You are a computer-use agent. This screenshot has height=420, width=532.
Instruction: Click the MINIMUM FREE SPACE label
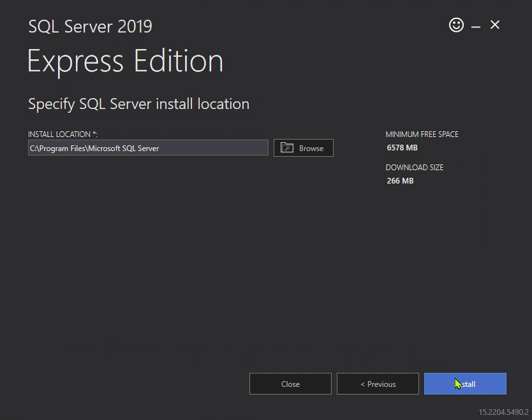coord(422,134)
